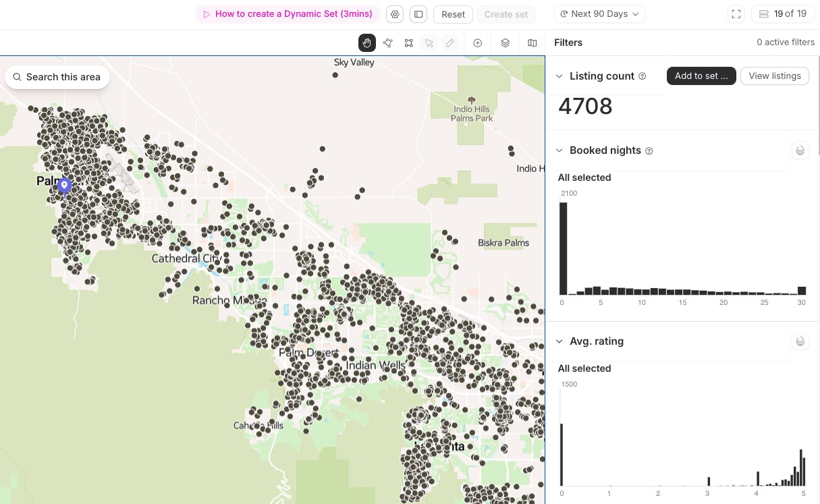This screenshot has height=504, width=820.
Task: Click All selected under Booked nights
Action: point(584,177)
